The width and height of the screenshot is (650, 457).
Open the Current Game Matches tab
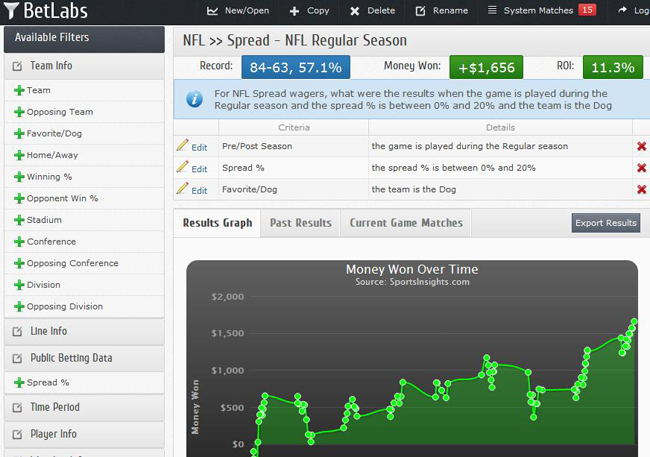406,223
